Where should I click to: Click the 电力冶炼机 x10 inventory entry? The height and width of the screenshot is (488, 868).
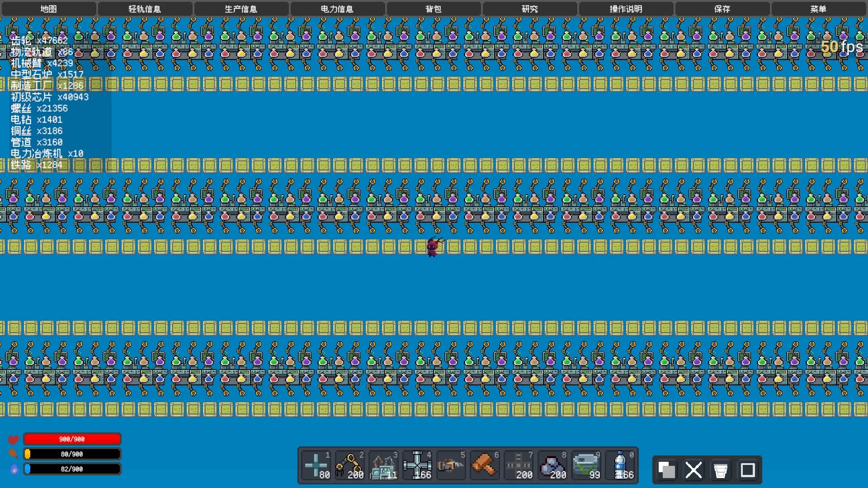click(47, 154)
